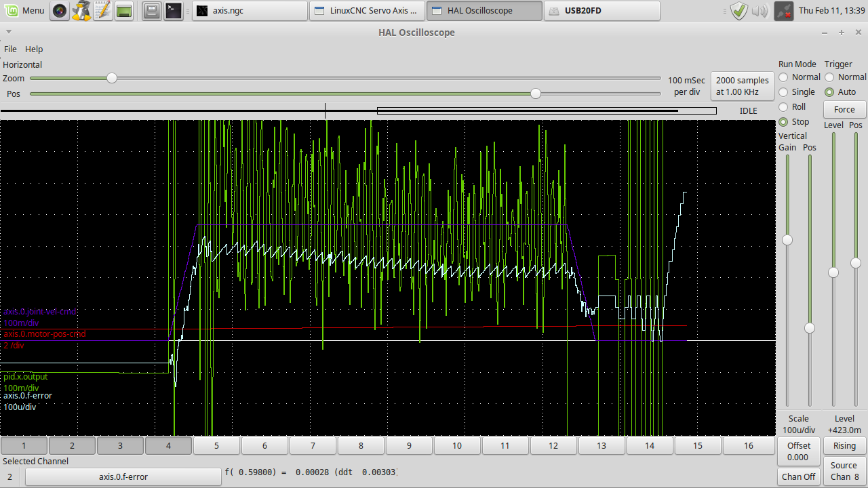The width and height of the screenshot is (868, 488).
Task: Click the horizontal Pos slider handle
Action: (536, 94)
